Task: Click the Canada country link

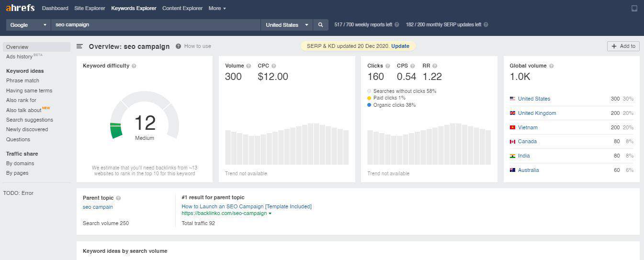Action: [x=527, y=141]
